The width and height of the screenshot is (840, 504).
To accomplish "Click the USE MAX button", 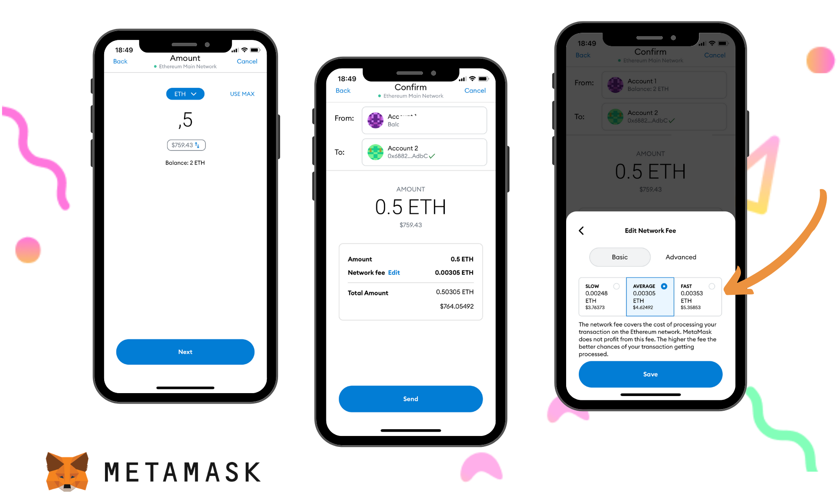I will [242, 94].
